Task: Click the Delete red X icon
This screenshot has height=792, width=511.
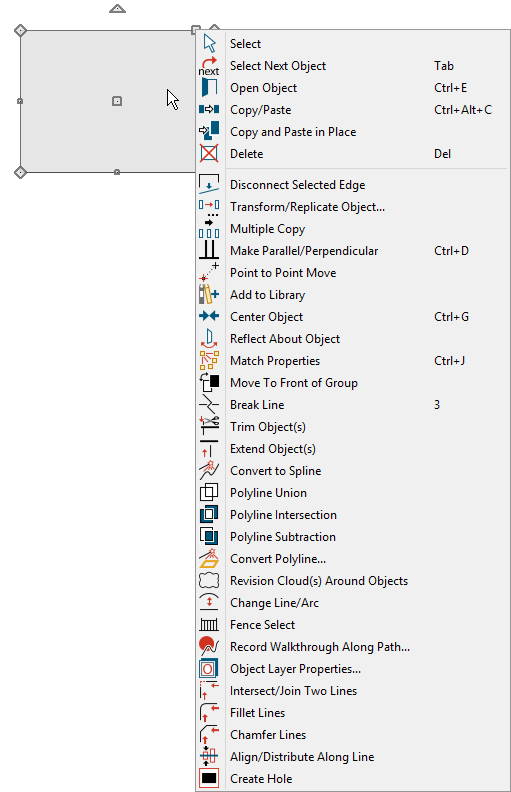Action: 209,154
